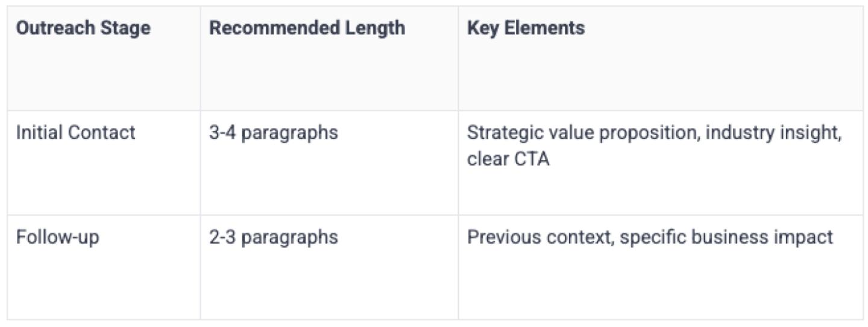Select the "2-3 paragraphs" cell

[274, 237]
